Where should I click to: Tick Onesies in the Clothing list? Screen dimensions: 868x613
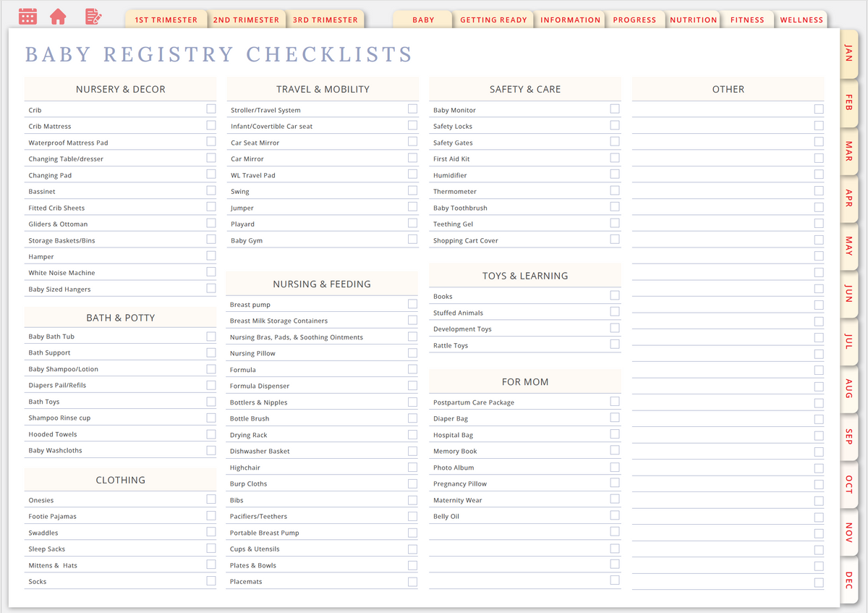pos(210,499)
